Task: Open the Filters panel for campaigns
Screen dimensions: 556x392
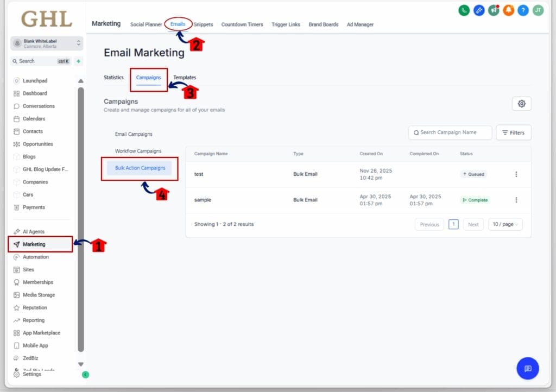Action: coord(513,132)
